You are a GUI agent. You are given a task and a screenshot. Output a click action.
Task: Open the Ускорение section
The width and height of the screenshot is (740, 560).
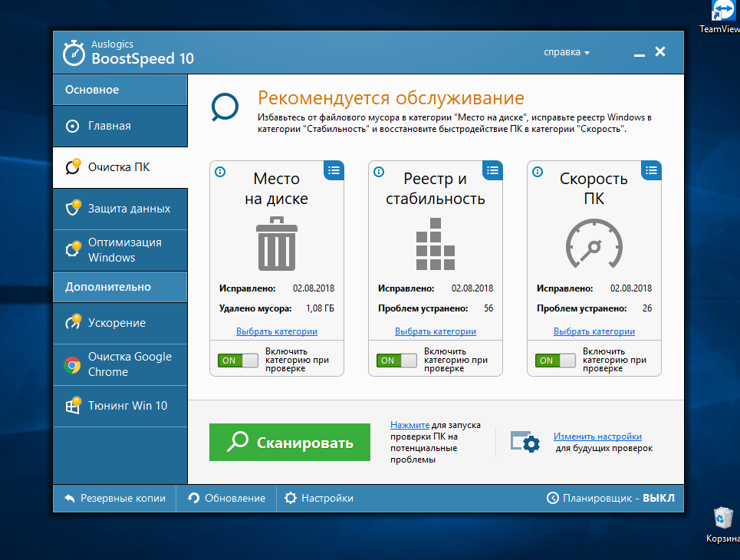coord(120,323)
